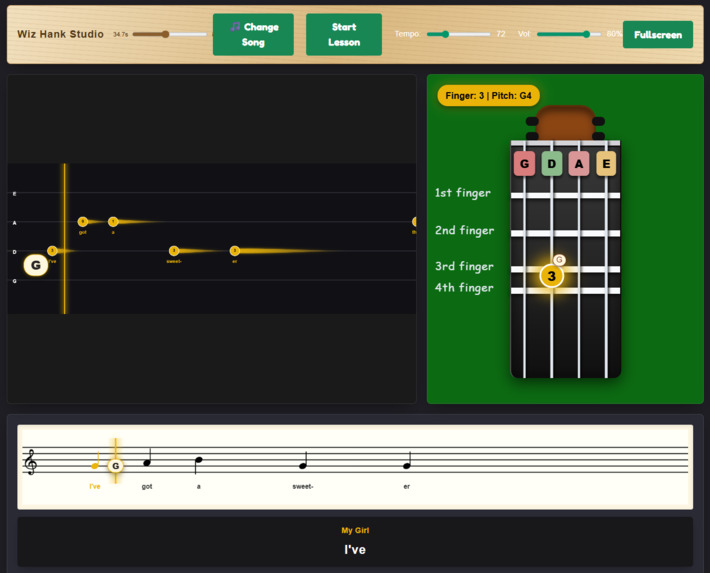This screenshot has height=573, width=710.
Task: Click the note above 'sweet-' on the staff
Action: pyautogui.click(x=303, y=461)
